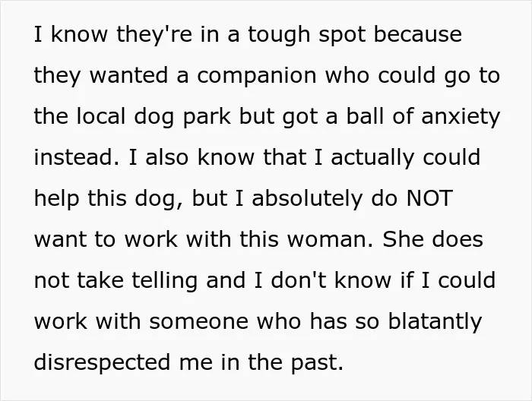The image size is (532, 401).
Task: Select the capitalized word "NOT"
Action: (429, 198)
